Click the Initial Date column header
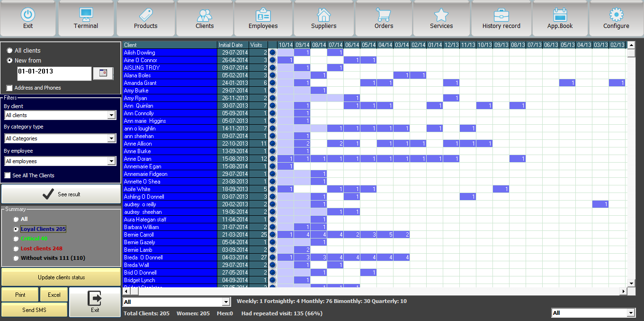 click(x=233, y=45)
